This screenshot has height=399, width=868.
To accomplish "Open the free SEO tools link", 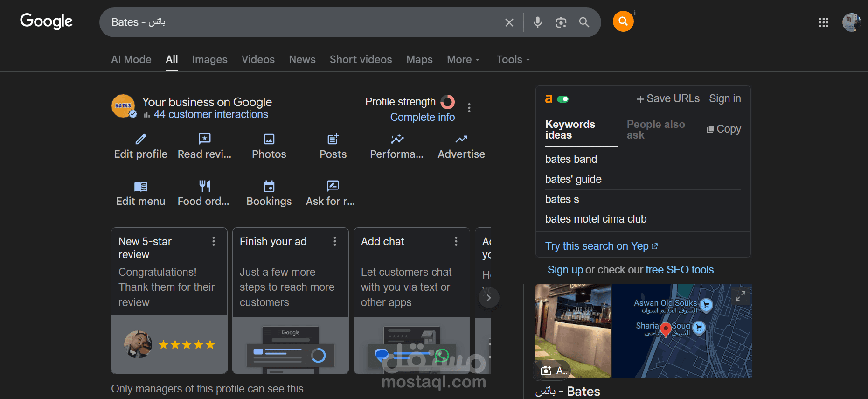I will tap(680, 270).
